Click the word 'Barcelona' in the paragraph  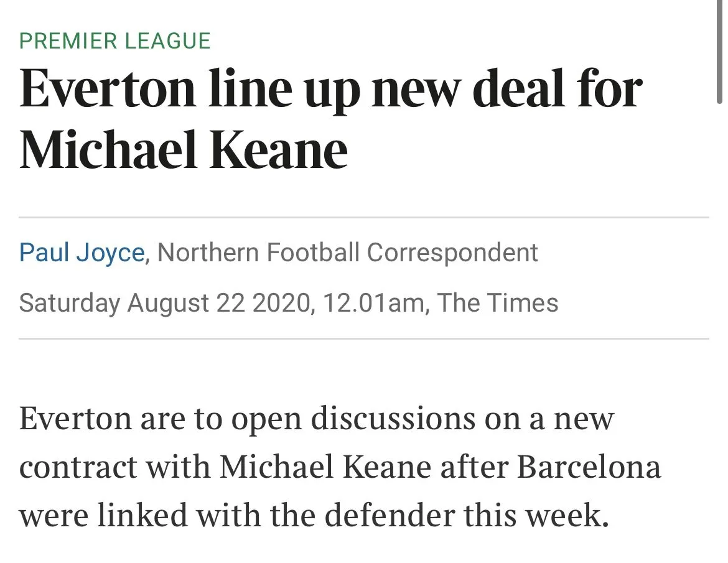click(589, 467)
